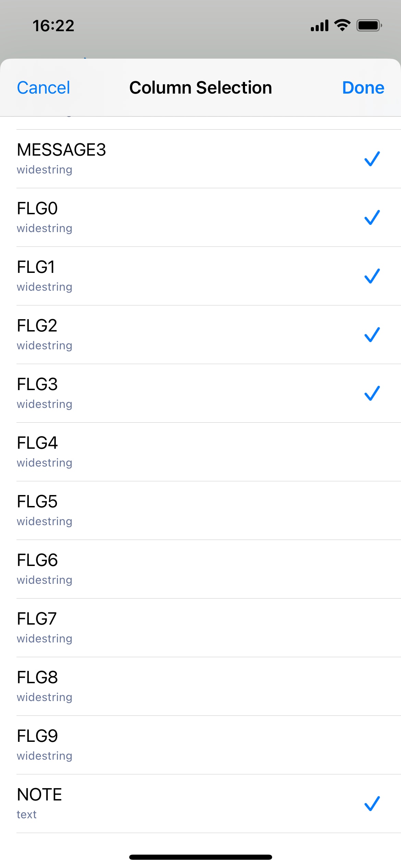This screenshot has width=401, height=868.
Task: Tap the battery status icon
Action: pyautogui.click(x=369, y=26)
